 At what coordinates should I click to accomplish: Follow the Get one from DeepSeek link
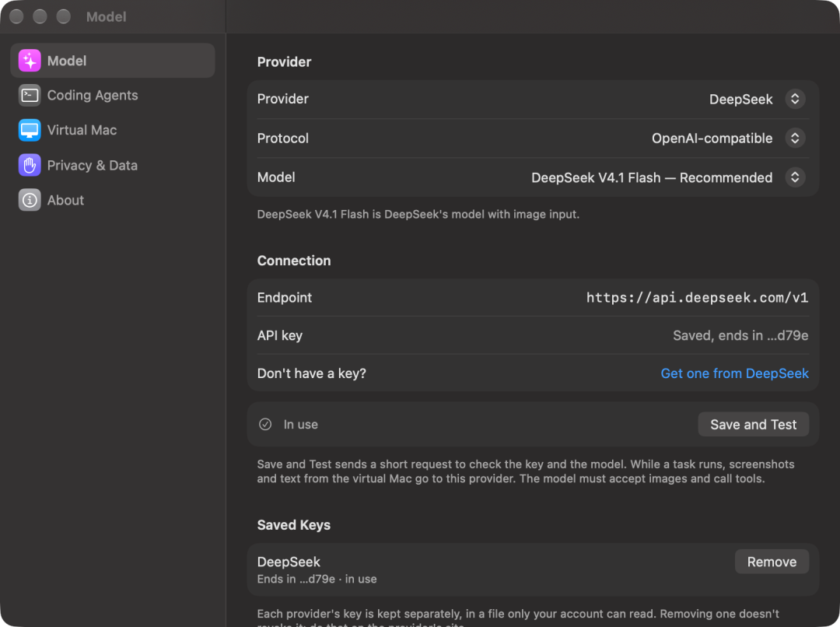click(x=734, y=373)
